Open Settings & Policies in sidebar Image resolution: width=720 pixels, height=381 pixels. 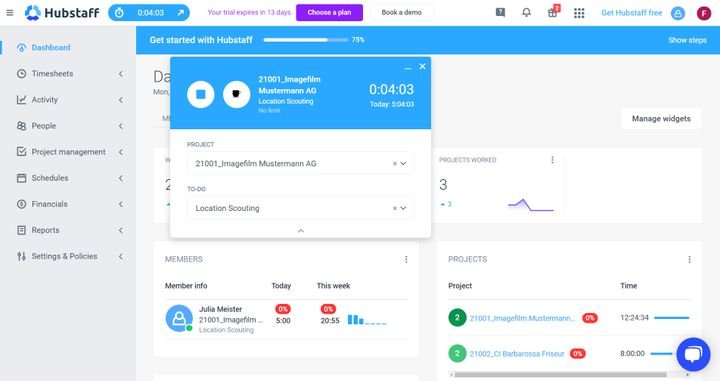(64, 256)
